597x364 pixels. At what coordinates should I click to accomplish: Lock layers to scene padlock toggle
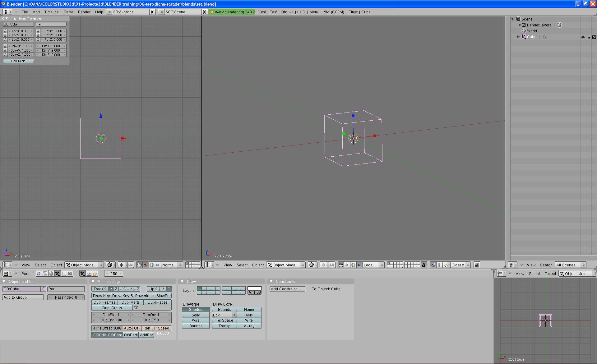[423, 265]
